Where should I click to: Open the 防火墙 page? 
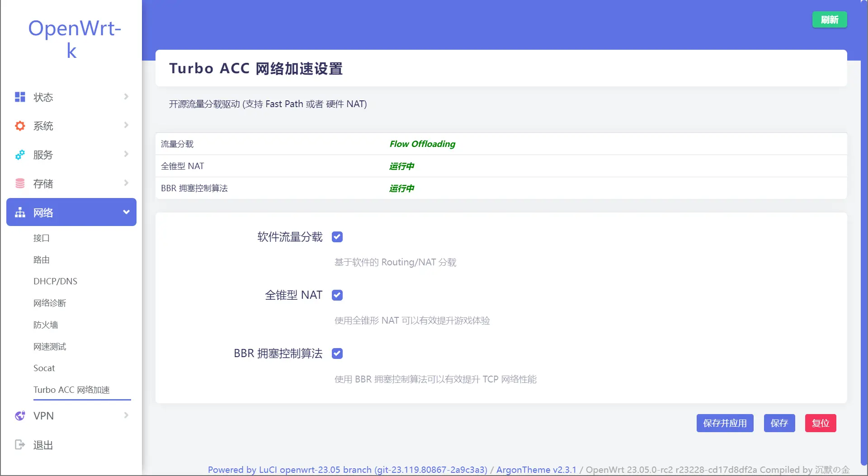[46, 325]
